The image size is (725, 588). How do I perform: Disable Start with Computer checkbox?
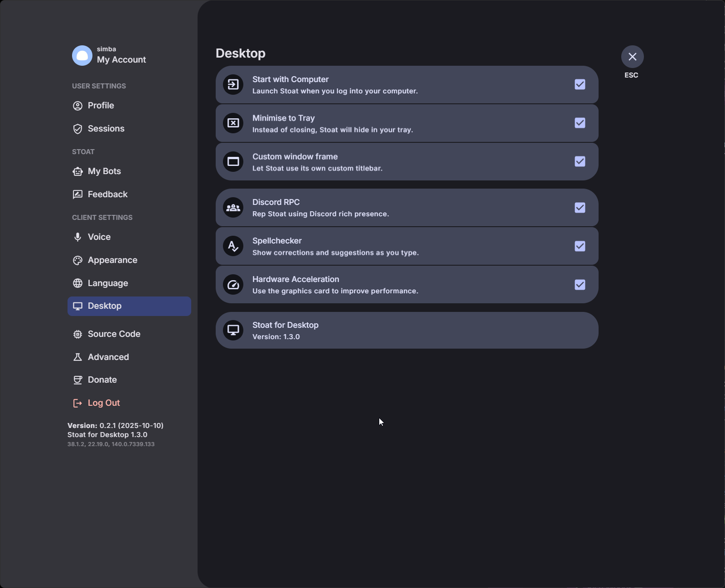pos(580,84)
